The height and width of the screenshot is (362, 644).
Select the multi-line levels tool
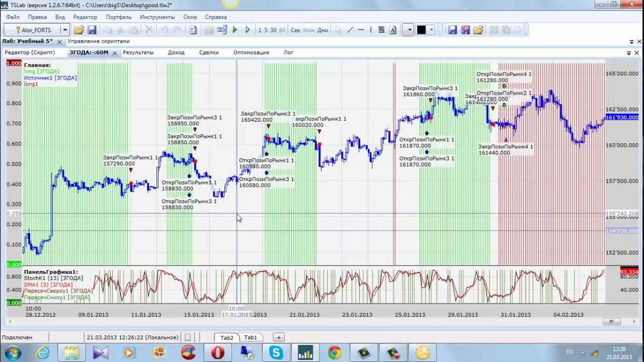(x=381, y=30)
